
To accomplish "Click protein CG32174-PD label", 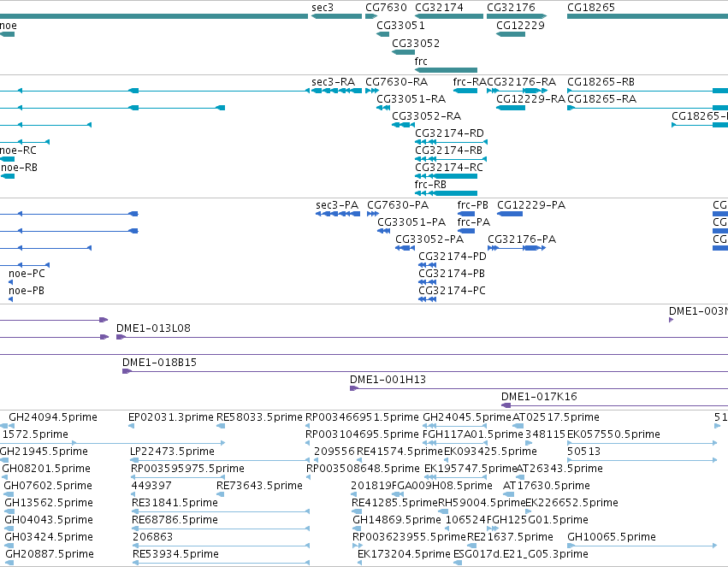I will pyautogui.click(x=453, y=257).
